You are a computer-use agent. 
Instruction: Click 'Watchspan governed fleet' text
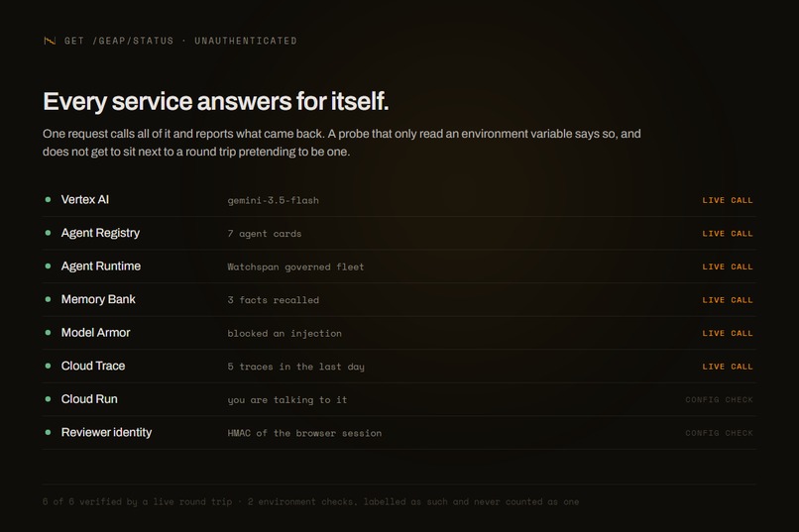point(295,266)
